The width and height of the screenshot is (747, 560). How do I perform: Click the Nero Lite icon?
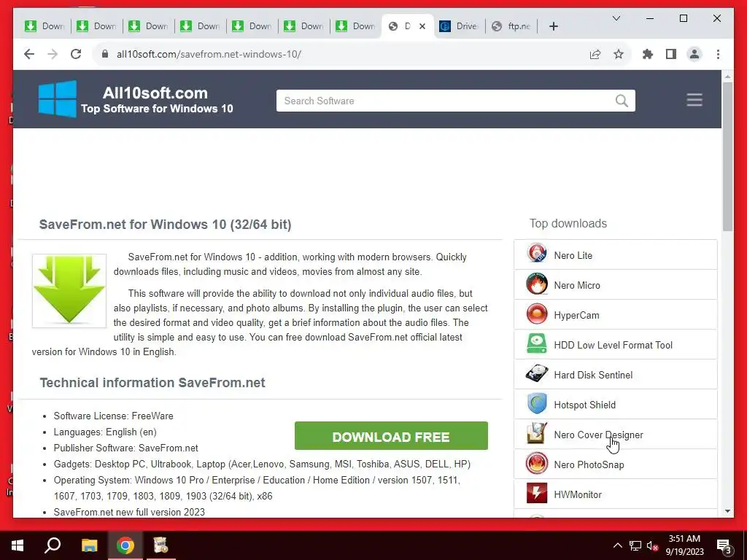pyautogui.click(x=536, y=254)
